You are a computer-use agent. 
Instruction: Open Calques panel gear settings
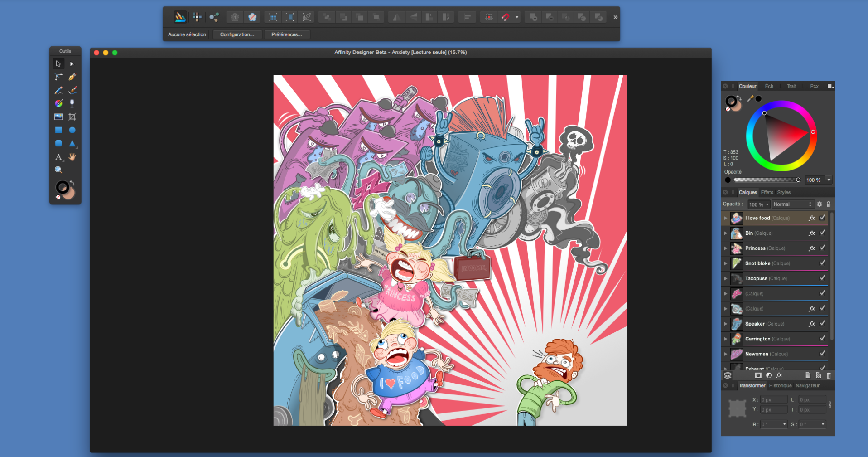[x=819, y=204]
